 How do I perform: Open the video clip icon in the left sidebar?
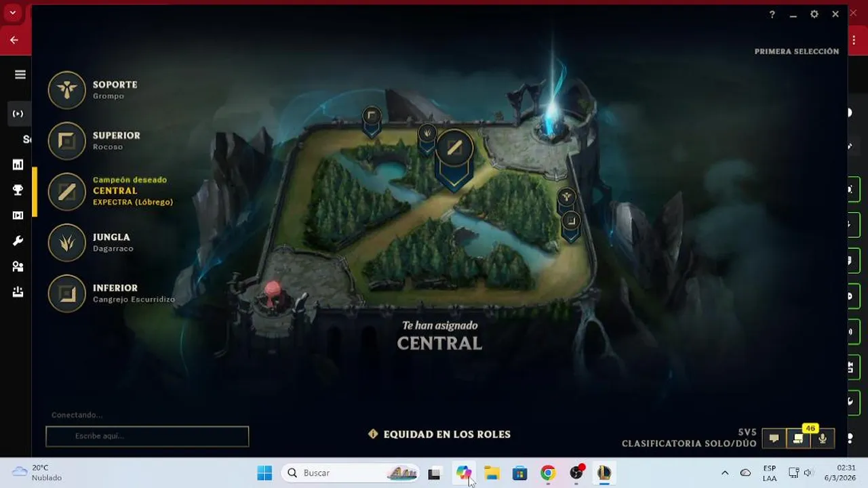tap(18, 216)
